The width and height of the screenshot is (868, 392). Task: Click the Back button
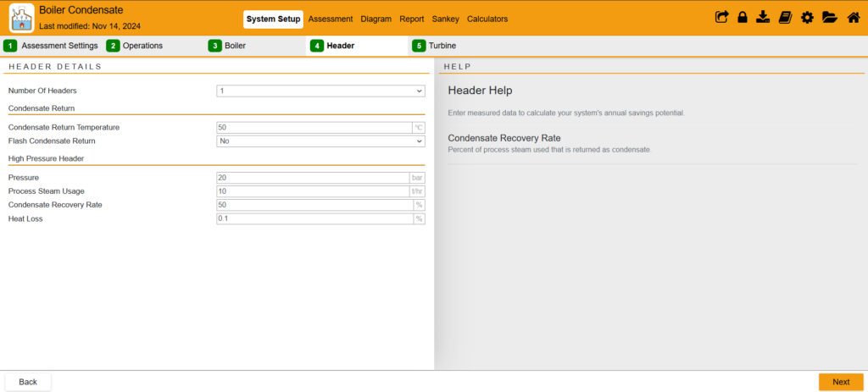(x=28, y=382)
